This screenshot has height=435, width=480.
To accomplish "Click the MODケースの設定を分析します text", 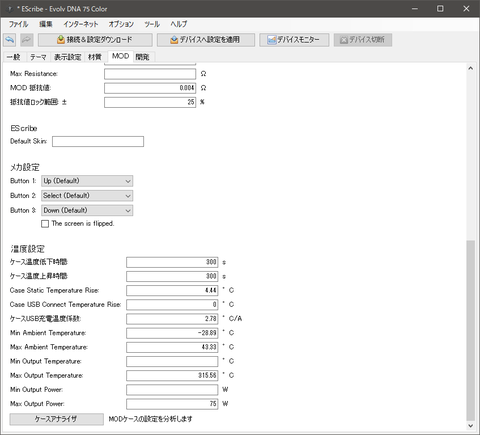I will point(150,419).
